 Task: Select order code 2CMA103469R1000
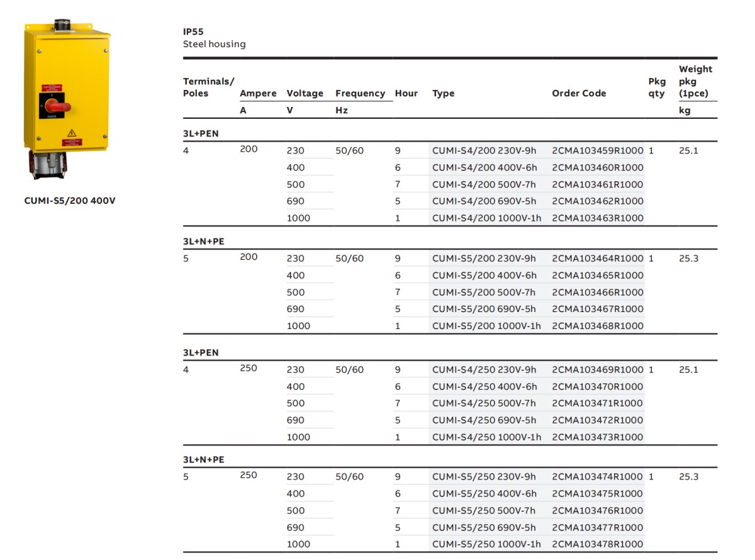(598, 370)
